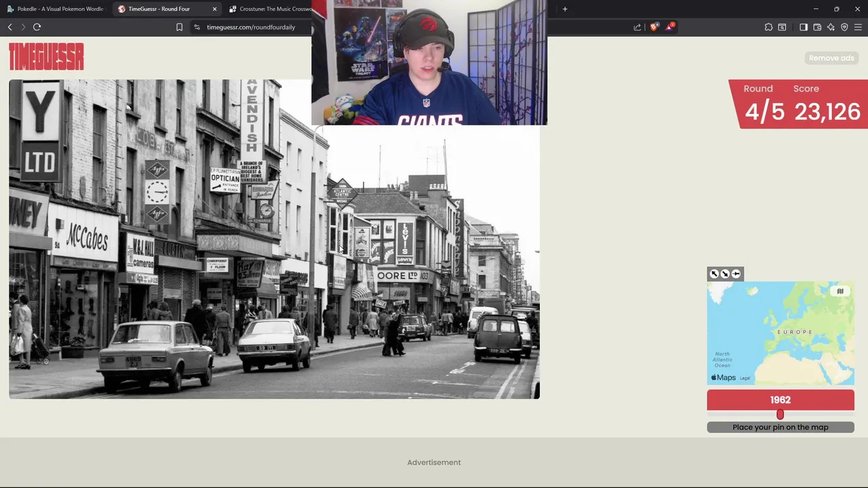Expand map with the up-left arrow icon
This screenshot has height=488, width=868.
(x=714, y=274)
